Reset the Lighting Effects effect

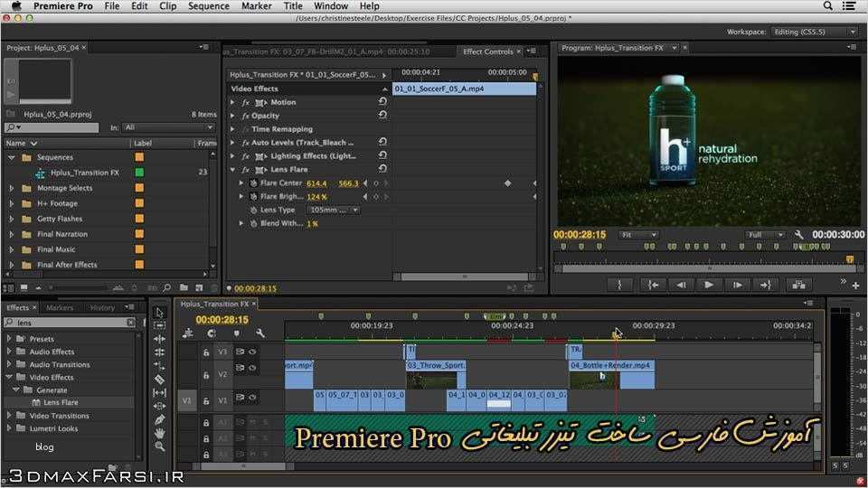click(382, 155)
